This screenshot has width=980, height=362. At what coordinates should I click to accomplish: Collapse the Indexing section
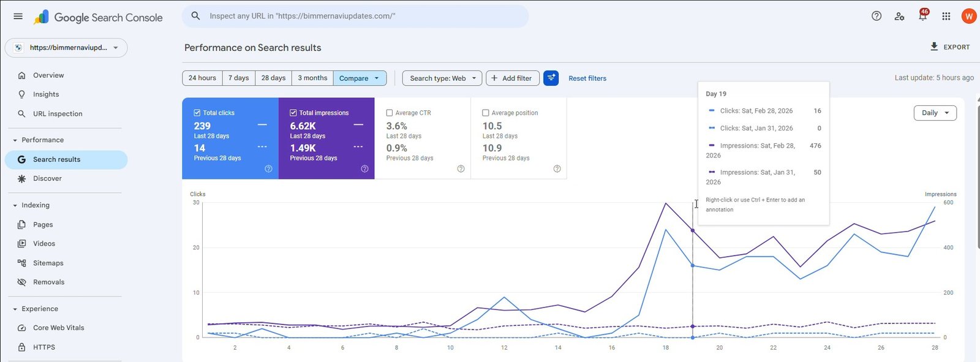tap(15, 205)
